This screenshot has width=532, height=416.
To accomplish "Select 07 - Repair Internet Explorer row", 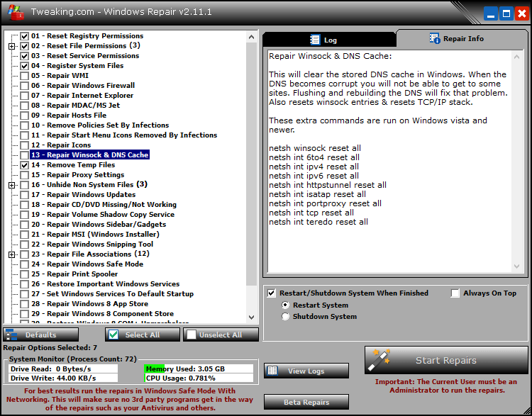I will pyautogui.click(x=82, y=96).
